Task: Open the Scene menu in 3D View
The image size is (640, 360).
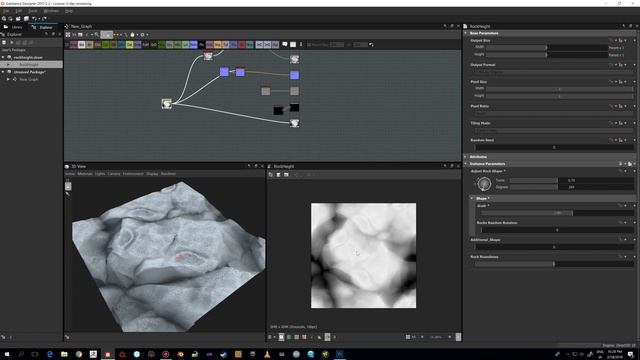Action: click(x=70, y=174)
